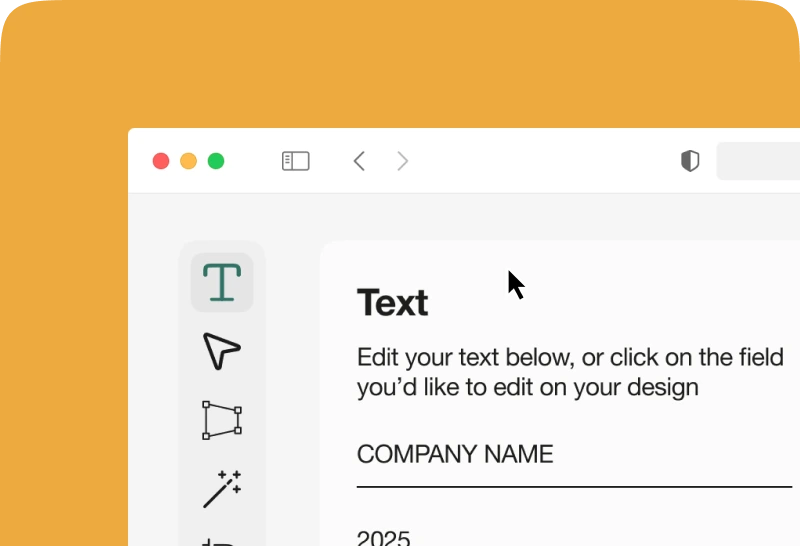
Task: Click the browser address bar
Action: point(760,161)
